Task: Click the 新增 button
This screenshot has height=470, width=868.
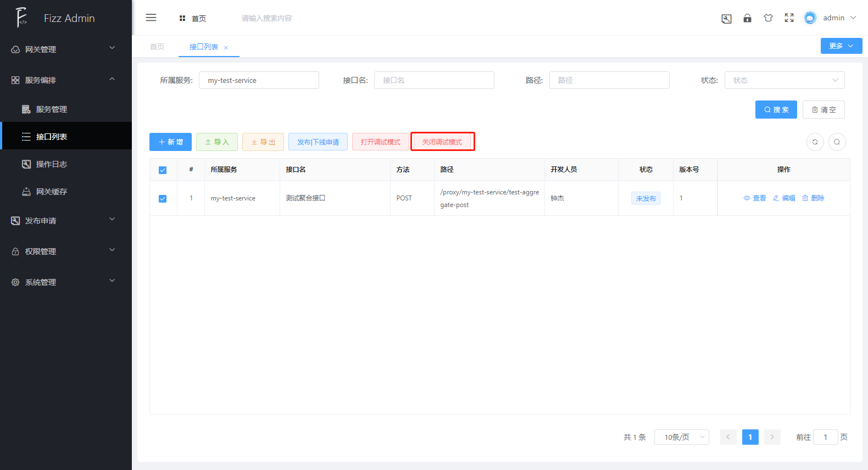Action: (x=170, y=142)
